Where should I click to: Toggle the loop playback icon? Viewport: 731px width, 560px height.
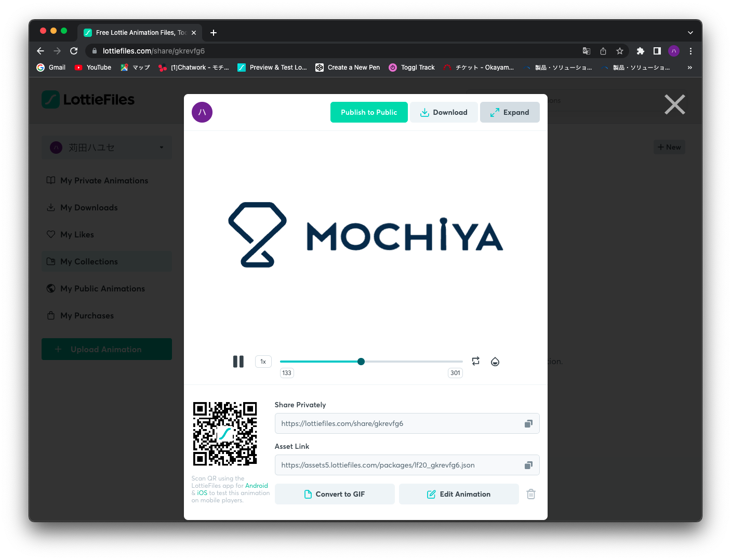click(475, 361)
